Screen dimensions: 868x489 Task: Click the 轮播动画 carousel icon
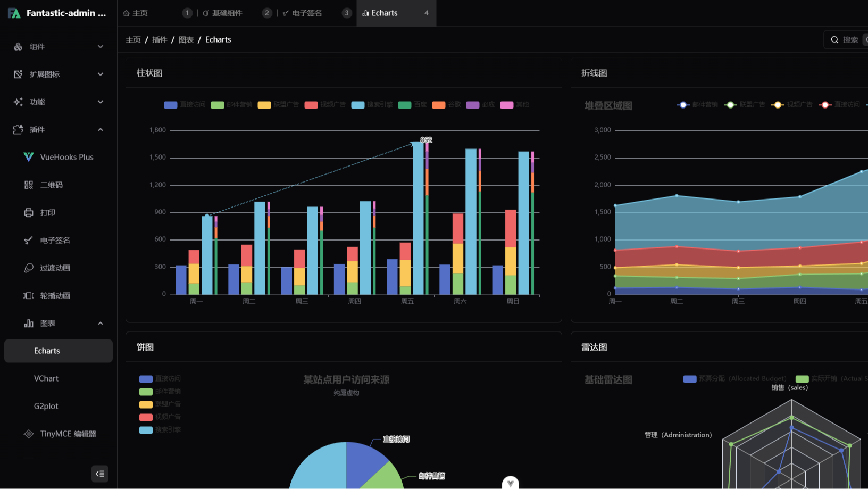point(29,295)
